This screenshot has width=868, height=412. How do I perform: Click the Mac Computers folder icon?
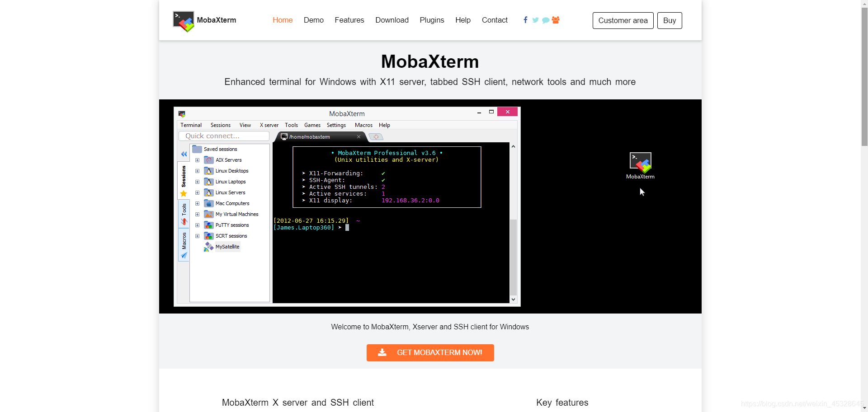coord(209,203)
